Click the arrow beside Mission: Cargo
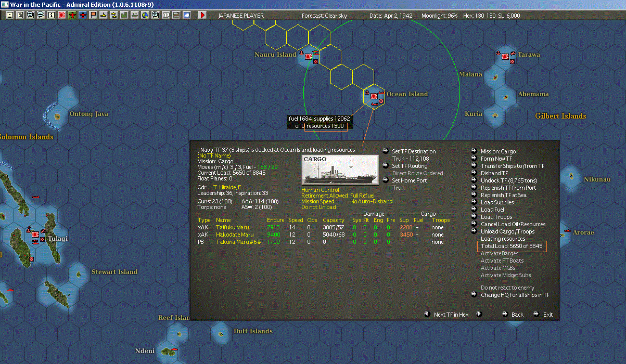The height and width of the screenshot is (364, 626). coord(474,151)
